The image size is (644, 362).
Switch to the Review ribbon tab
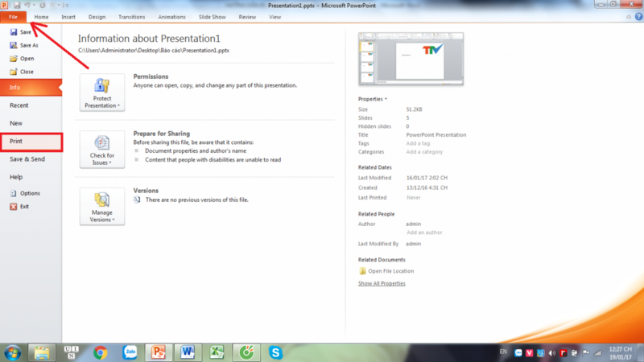pos(247,17)
